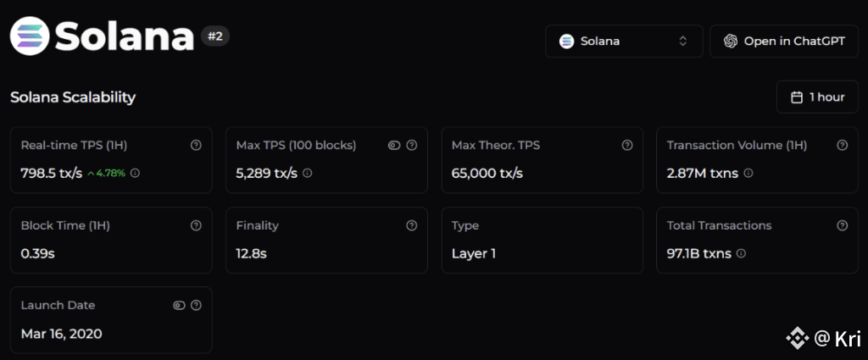Show the Block Time help tooltip icon

point(196,226)
